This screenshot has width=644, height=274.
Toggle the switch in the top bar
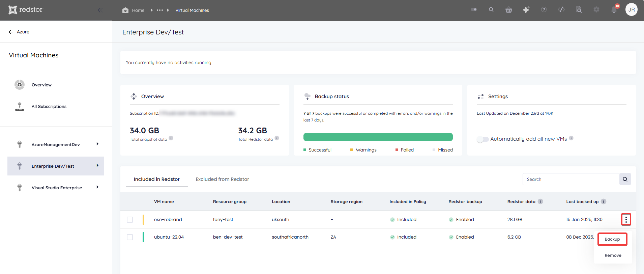coord(474,10)
